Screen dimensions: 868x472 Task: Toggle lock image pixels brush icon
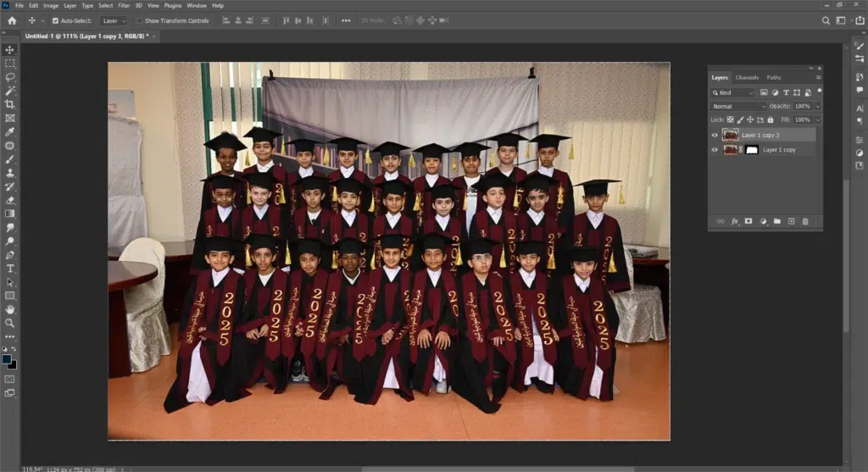[741, 119]
